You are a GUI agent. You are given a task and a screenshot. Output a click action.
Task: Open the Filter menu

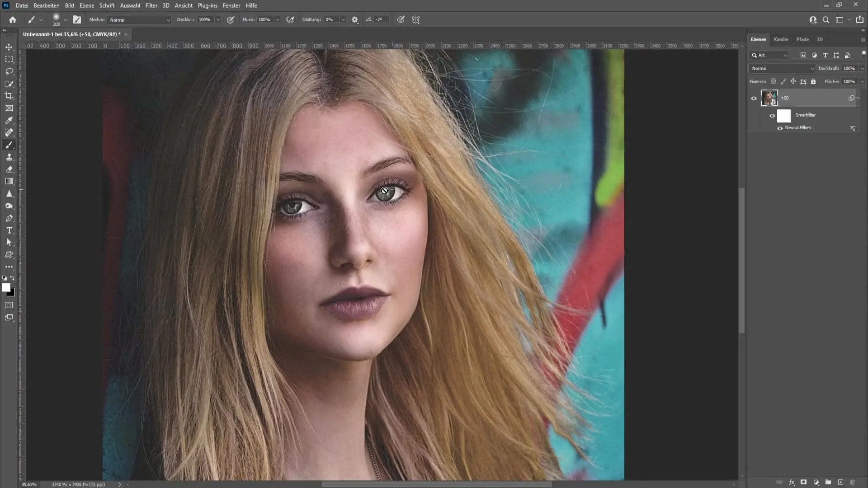click(x=151, y=5)
